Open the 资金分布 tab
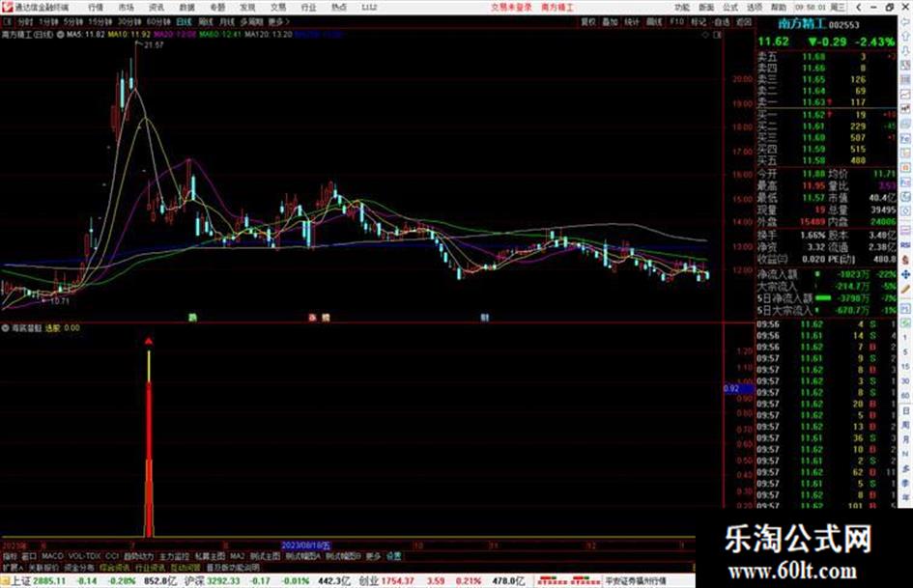This screenshot has height=588, width=913. click(79, 567)
